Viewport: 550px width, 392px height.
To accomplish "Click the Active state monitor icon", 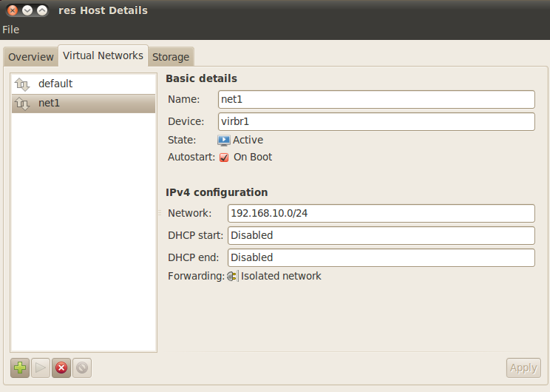I will pos(224,140).
